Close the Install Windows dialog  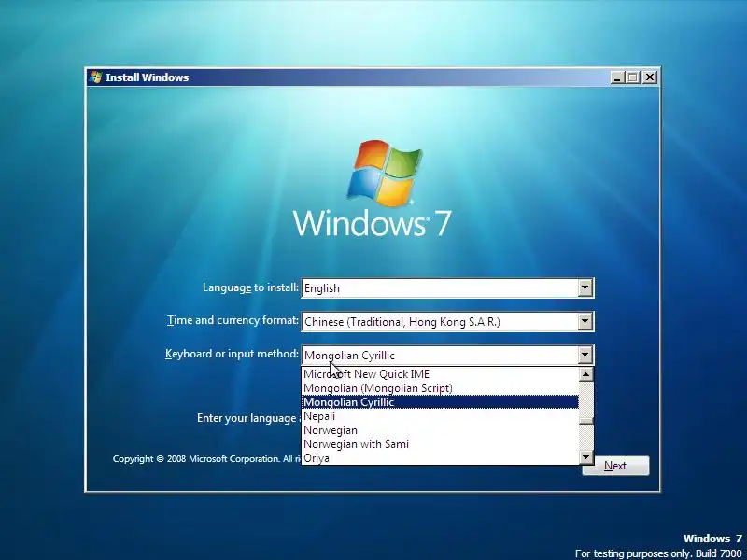click(x=649, y=77)
